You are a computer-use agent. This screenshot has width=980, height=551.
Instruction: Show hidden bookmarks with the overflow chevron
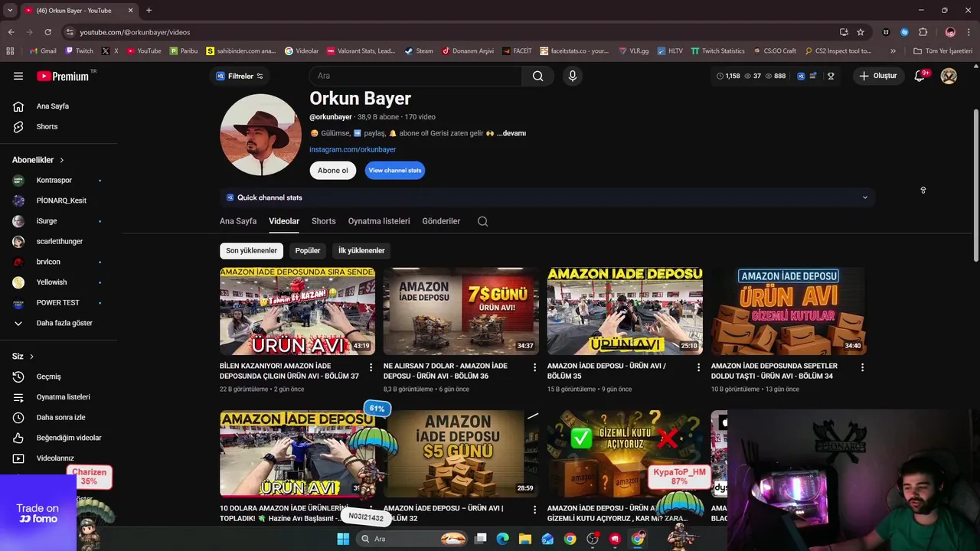(893, 51)
